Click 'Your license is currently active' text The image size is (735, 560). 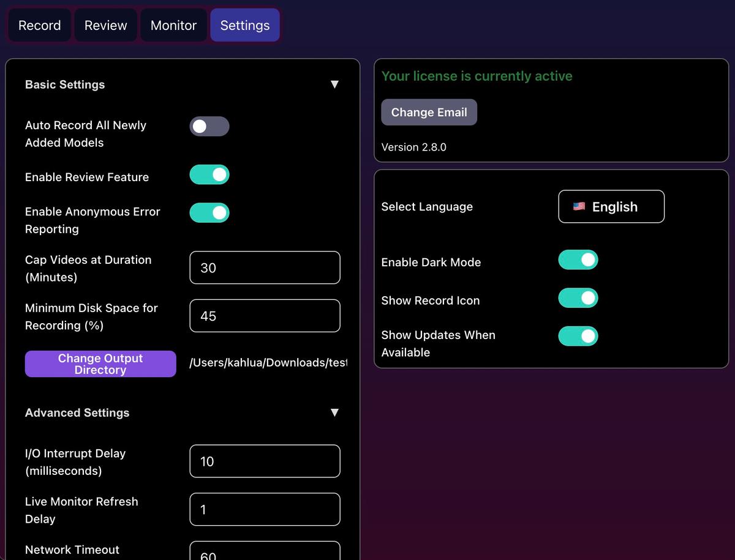pyautogui.click(x=477, y=76)
